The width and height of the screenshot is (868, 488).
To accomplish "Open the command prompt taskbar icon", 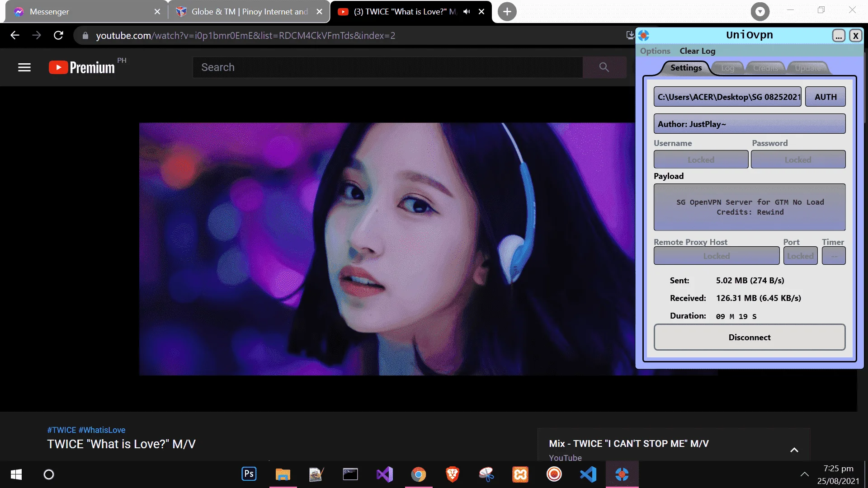I will 350,474.
